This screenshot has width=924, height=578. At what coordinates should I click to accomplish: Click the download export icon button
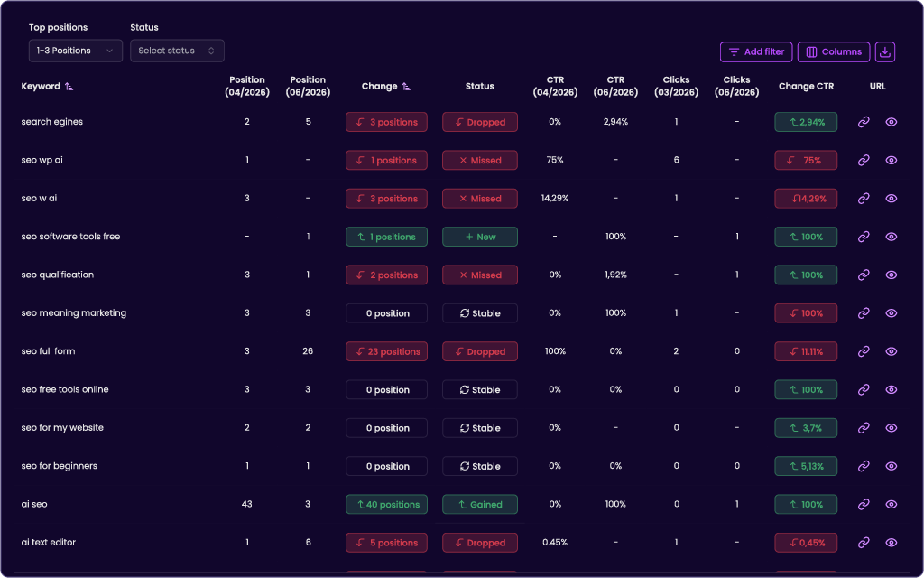click(x=884, y=51)
